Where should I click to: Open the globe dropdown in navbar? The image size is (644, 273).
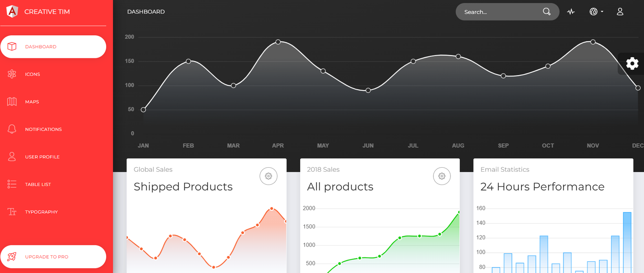click(x=597, y=12)
